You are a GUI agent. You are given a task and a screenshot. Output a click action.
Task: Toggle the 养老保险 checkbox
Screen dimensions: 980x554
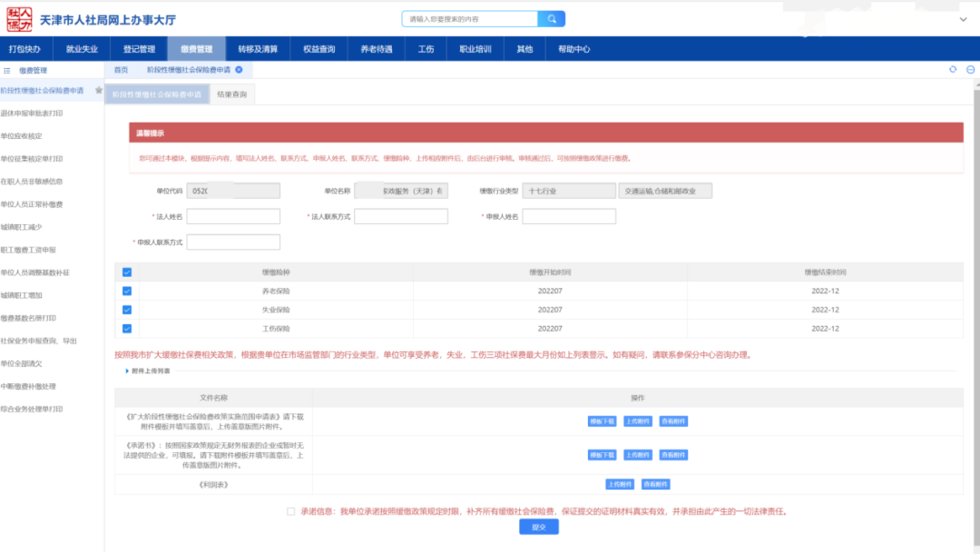[x=127, y=291]
